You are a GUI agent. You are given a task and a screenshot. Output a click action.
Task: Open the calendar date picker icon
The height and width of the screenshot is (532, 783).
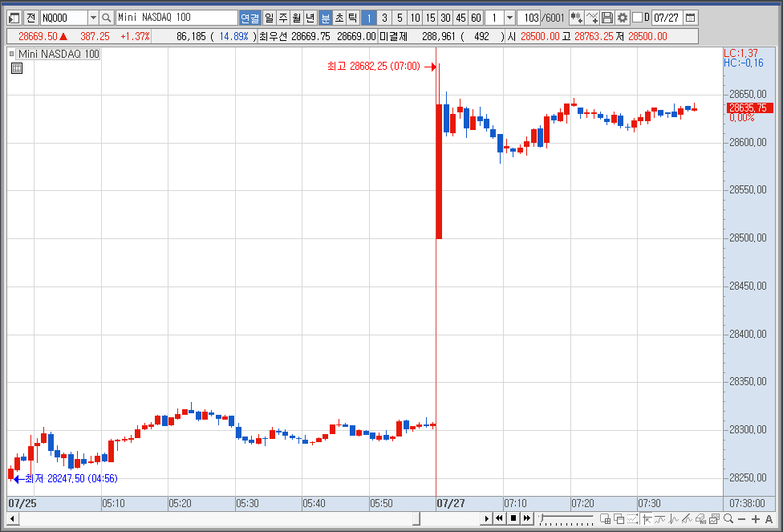coord(690,18)
